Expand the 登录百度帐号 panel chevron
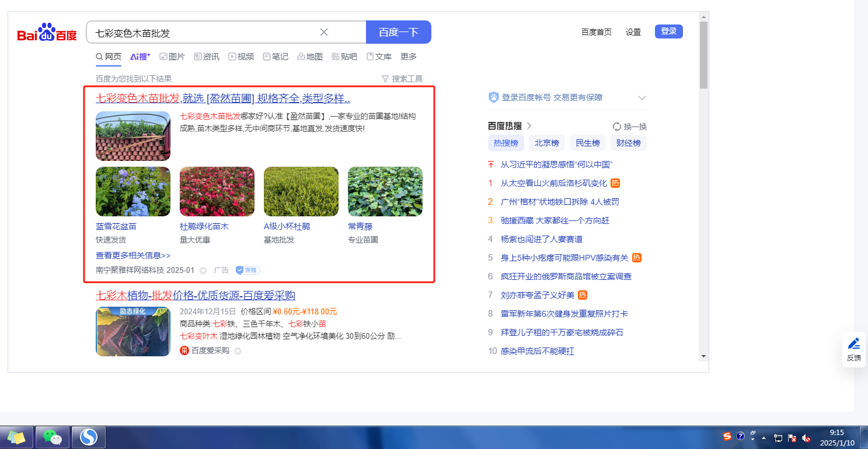This screenshot has width=868, height=449. click(x=642, y=98)
